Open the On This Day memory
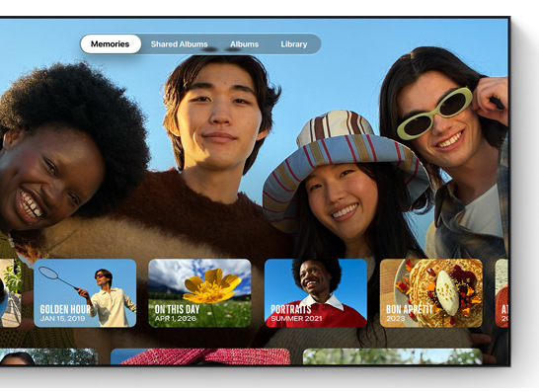539x392 pixels. (199, 293)
